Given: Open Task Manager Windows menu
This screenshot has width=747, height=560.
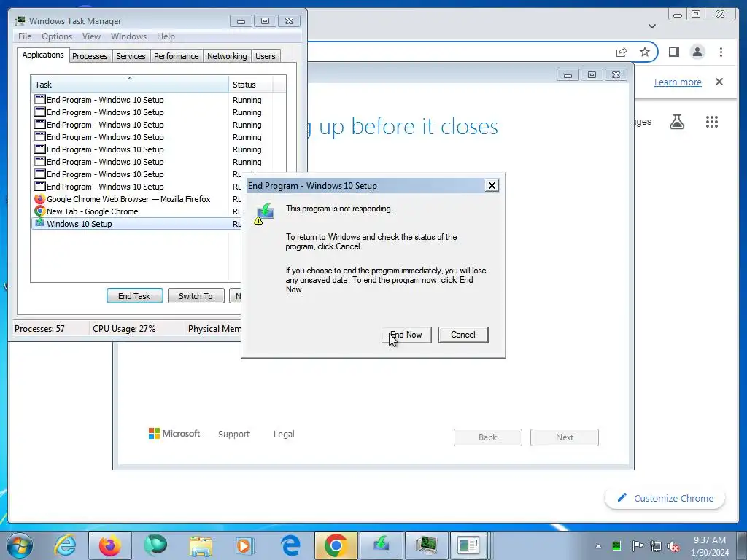Looking at the screenshot, I should pyautogui.click(x=128, y=36).
